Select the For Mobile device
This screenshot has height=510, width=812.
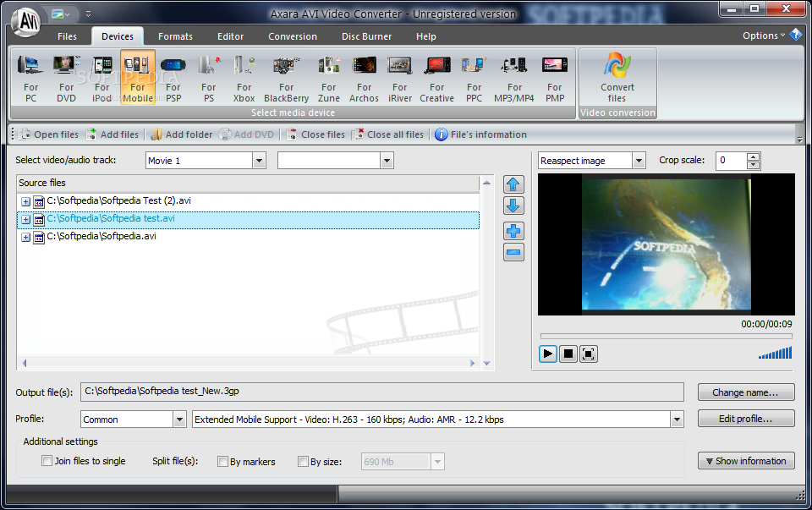tap(138, 78)
